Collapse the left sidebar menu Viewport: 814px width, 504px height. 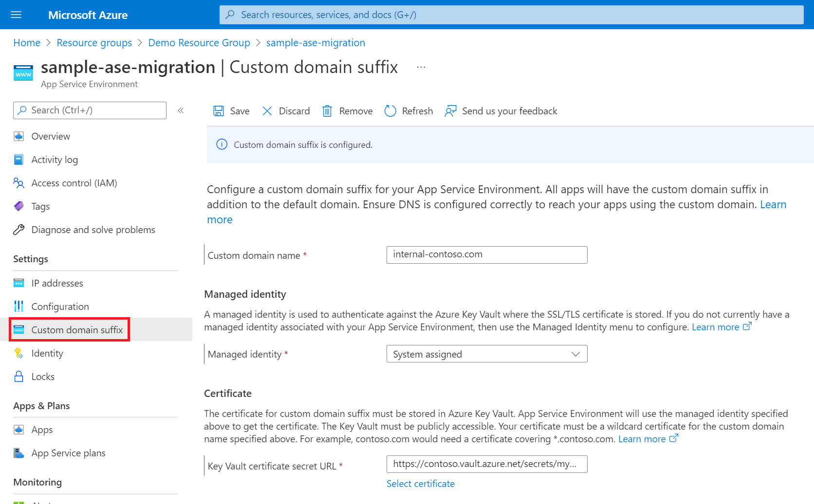181,110
